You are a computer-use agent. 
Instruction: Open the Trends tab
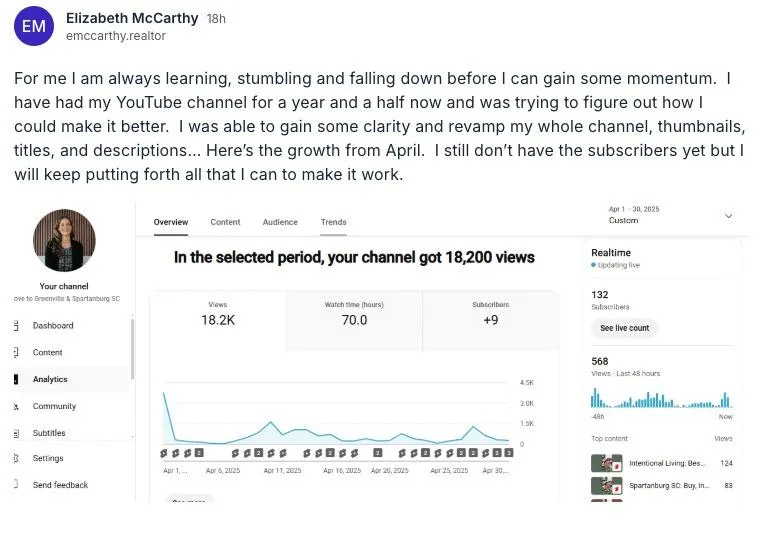[333, 222]
